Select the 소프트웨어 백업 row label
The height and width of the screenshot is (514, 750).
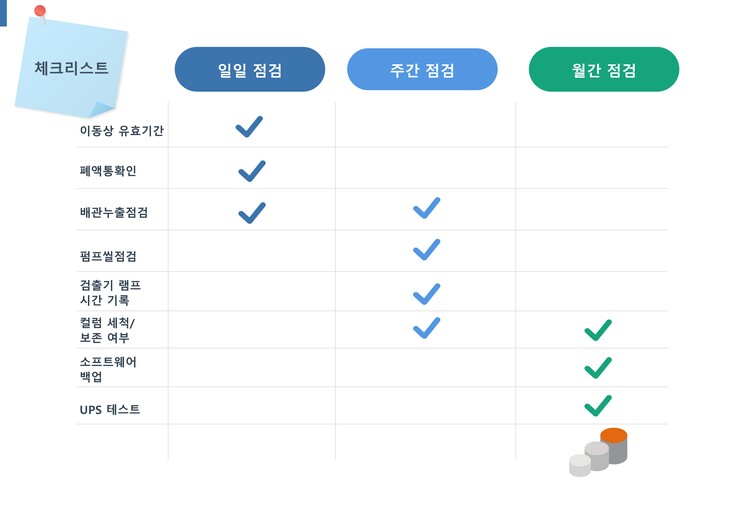point(108,370)
